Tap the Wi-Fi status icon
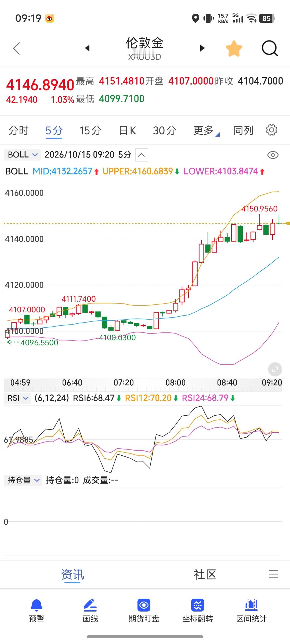The width and height of the screenshot is (290, 644). click(252, 18)
